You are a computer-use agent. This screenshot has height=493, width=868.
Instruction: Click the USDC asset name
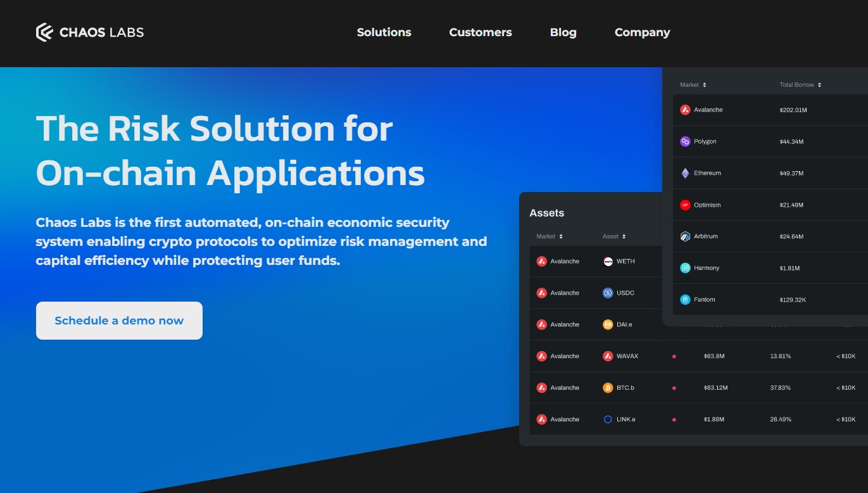click(626, 293)
